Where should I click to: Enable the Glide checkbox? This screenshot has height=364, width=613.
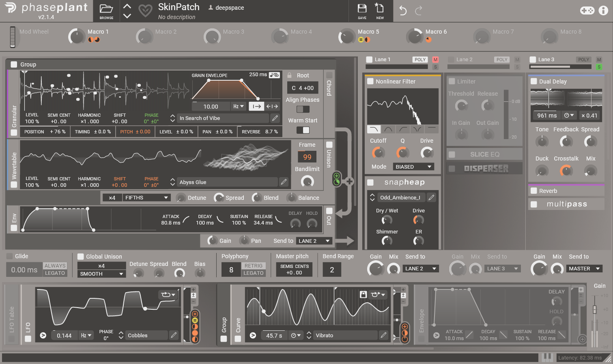[9, 256]
